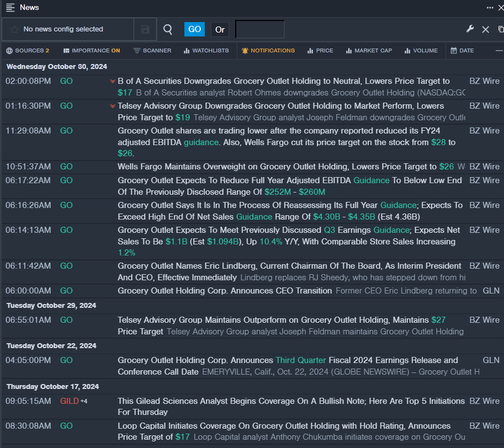Remove the blue GO ticker tag

194,29
